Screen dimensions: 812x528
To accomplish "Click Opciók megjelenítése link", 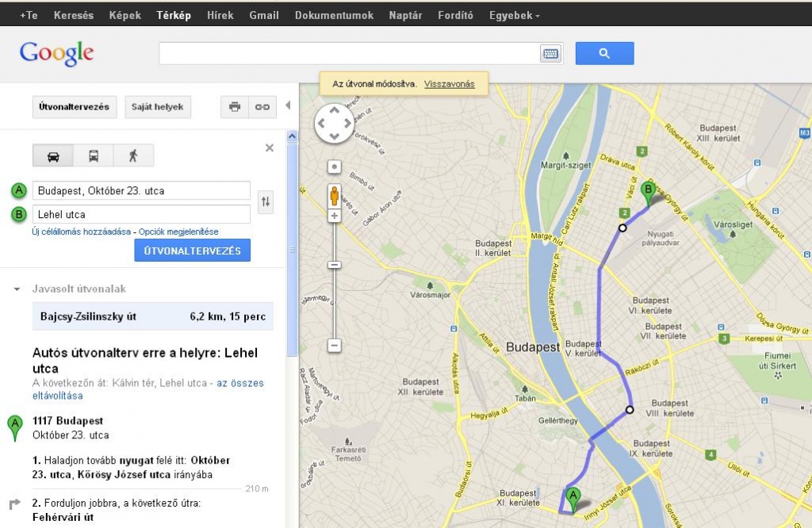I will [x=178, y=231].
